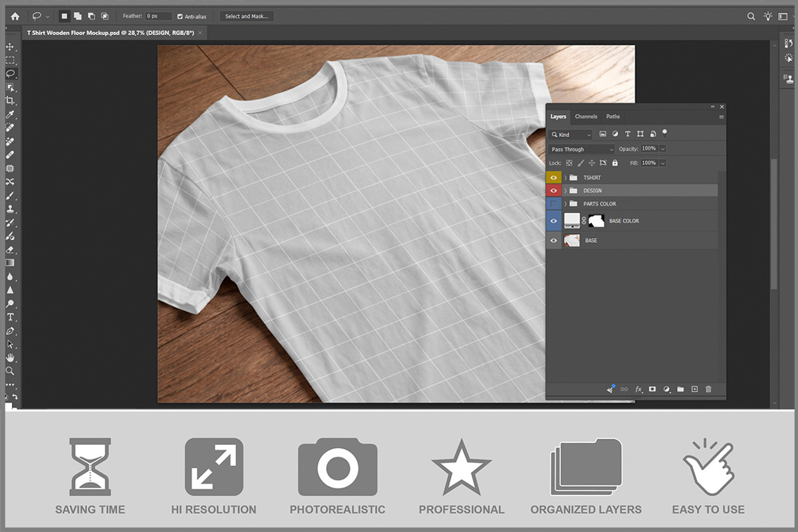Viewport: 798px width, 532px height.
Task: Toggle lock transparent pixels
Action: 569,163
